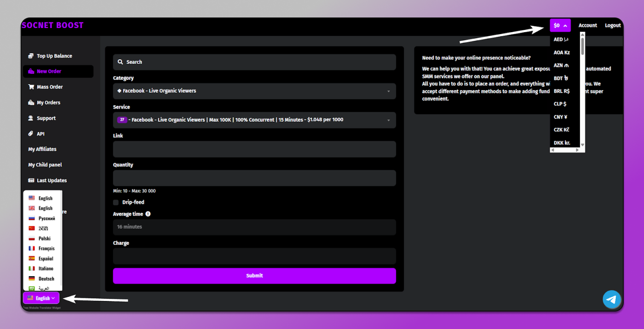Screen dimensions: 644x329
Task: Go to the Account page
Action: [588, 25]
